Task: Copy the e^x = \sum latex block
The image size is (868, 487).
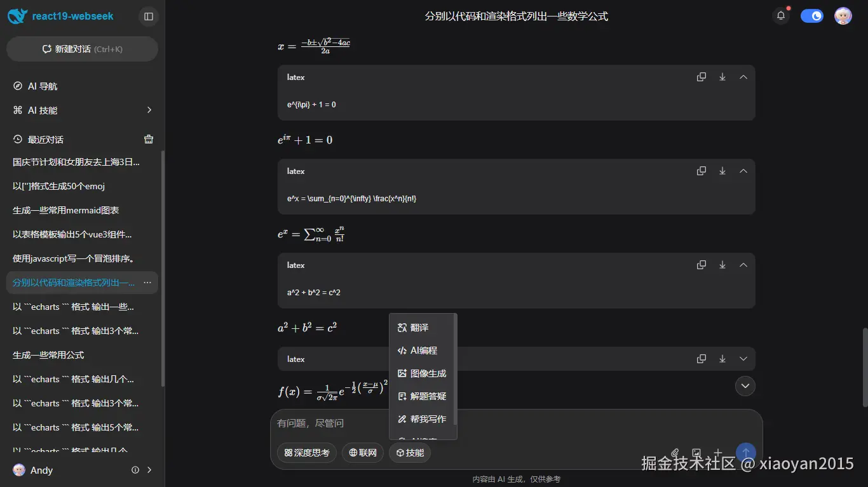Action: coord(702,171)
